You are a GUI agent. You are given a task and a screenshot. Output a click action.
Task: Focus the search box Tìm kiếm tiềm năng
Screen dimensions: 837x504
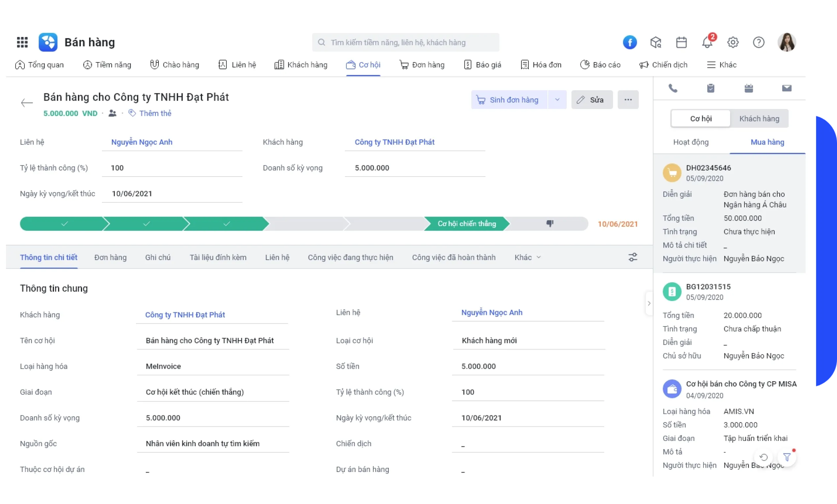coord(405,42)
